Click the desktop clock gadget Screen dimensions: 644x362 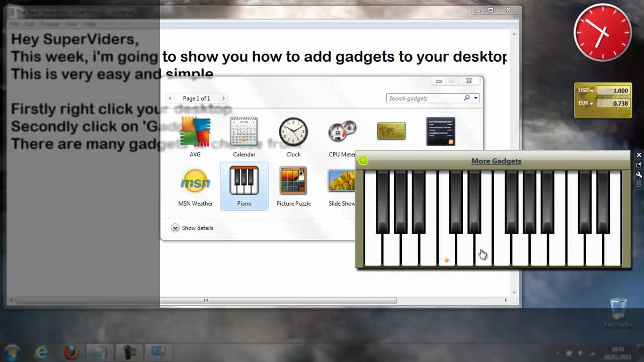pos(603,33)
